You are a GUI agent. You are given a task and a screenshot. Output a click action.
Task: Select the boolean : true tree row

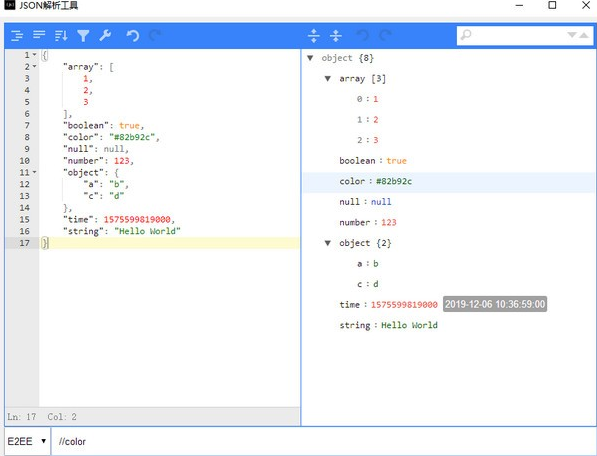click(x=449, y=161)
